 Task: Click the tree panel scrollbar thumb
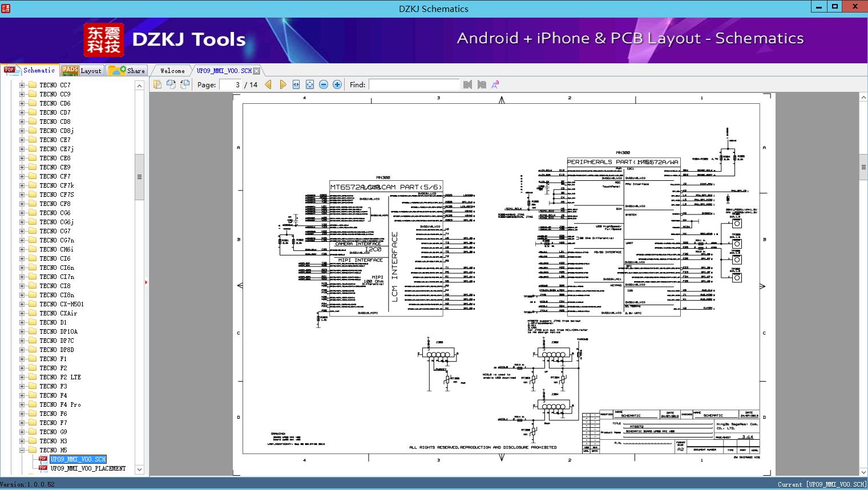(139, 177)
